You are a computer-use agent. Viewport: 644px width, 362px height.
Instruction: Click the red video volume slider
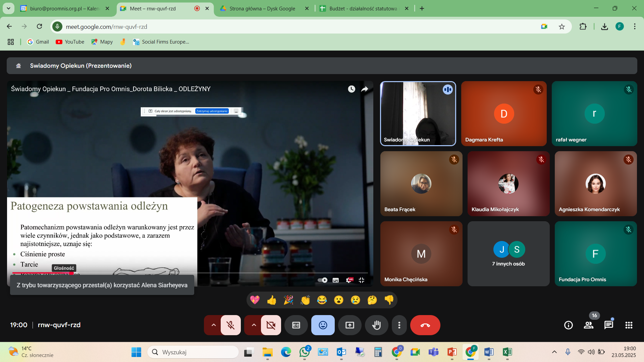[x=42, y=273]
